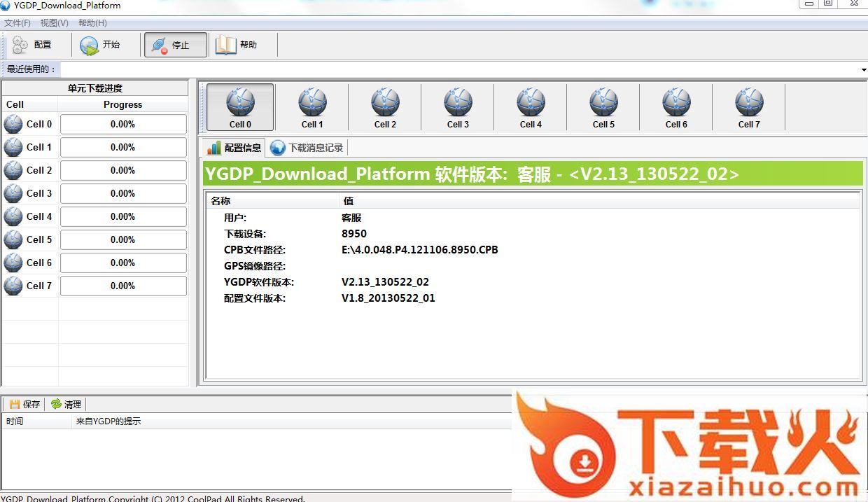Switch to the 配置信息 tab

pyautogui.click(x=234, y=148)
